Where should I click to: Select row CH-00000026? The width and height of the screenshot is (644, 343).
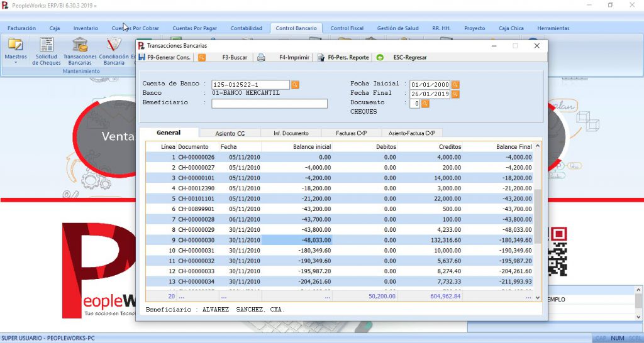(x=340, y=157)
